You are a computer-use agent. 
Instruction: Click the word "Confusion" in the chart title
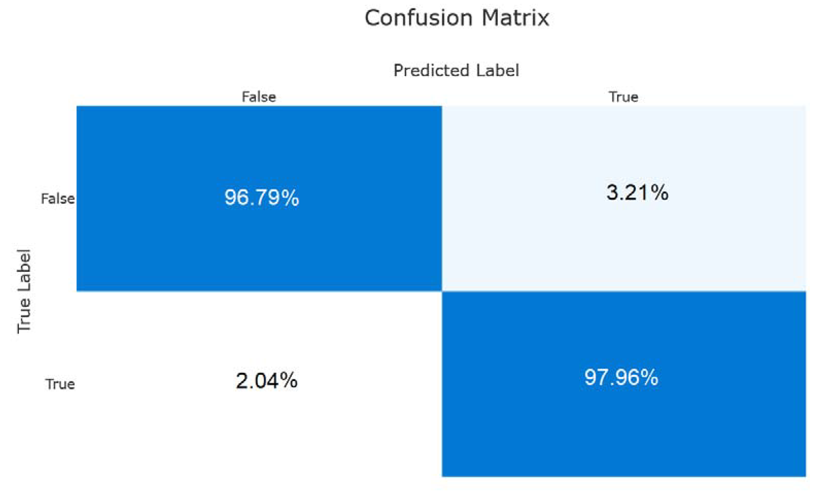click(418, 18)
